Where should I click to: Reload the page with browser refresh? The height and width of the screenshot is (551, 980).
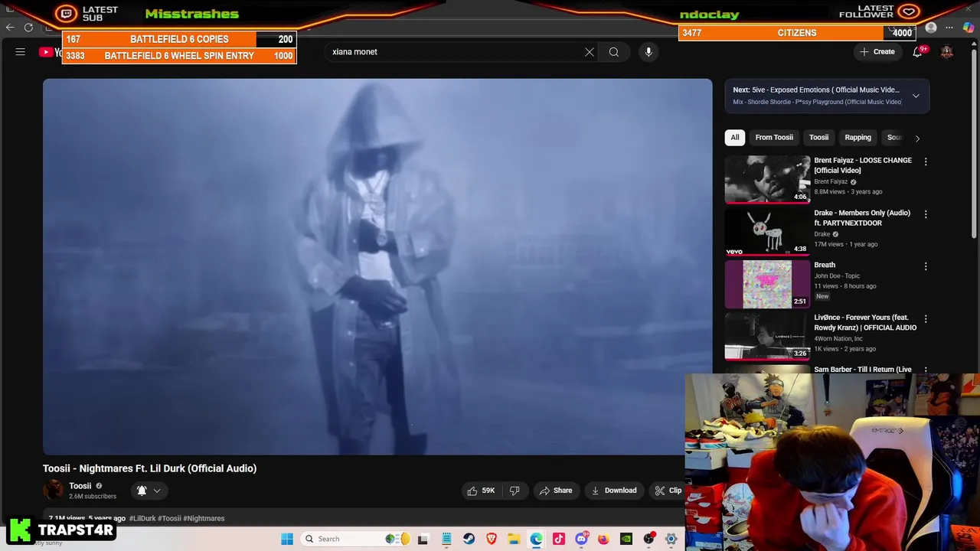29,28
